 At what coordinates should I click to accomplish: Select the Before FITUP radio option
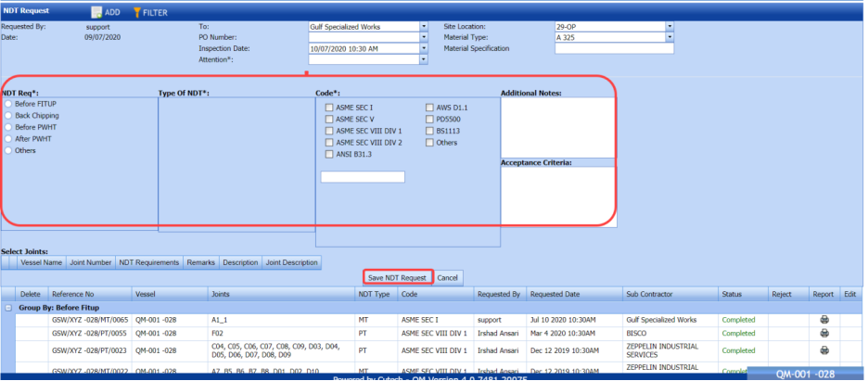(x=9, y=105)
